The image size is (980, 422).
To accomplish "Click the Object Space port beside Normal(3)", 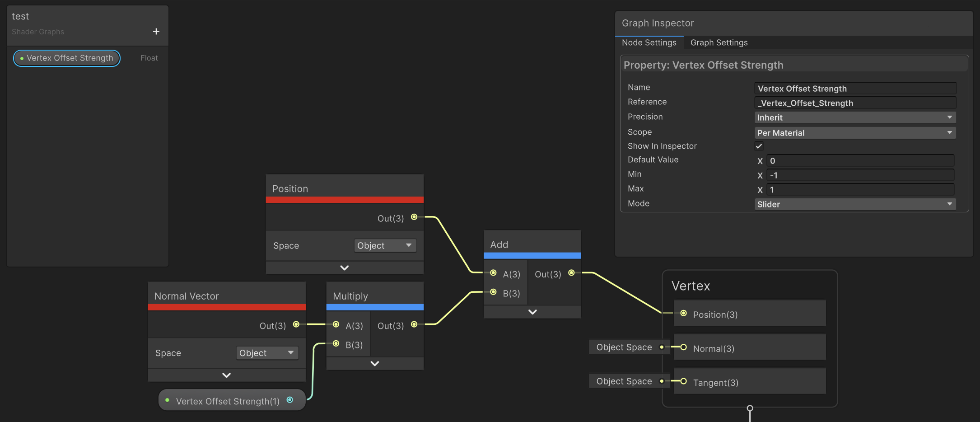I will (662, 347).
